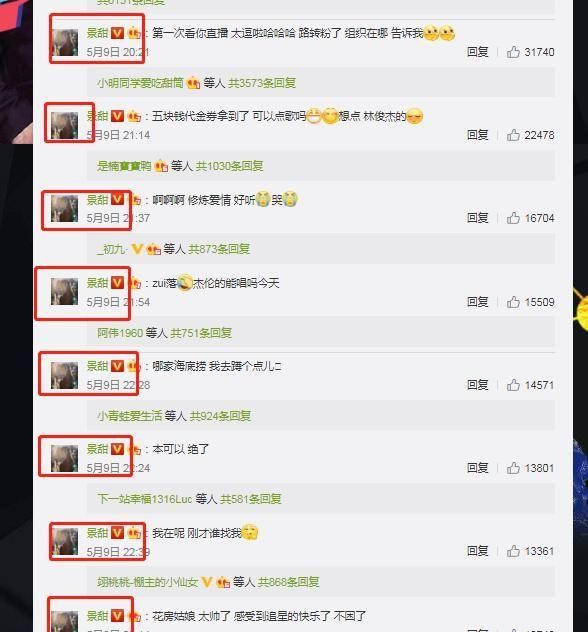
Task: Expand the 共1030条回复 replies thread
Action: [x=229, y=166]
